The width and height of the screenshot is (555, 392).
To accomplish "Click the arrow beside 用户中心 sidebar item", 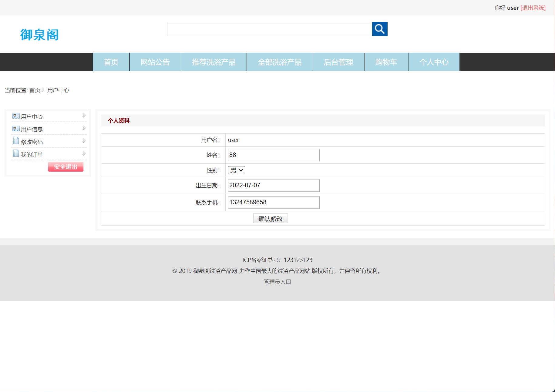I will [x=84, y=116].
